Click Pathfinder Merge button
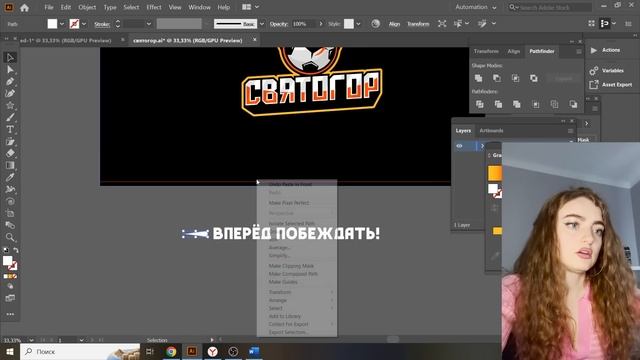Viewport: 640px width, 360px height. pyautogui.click(x=517, y=104)
